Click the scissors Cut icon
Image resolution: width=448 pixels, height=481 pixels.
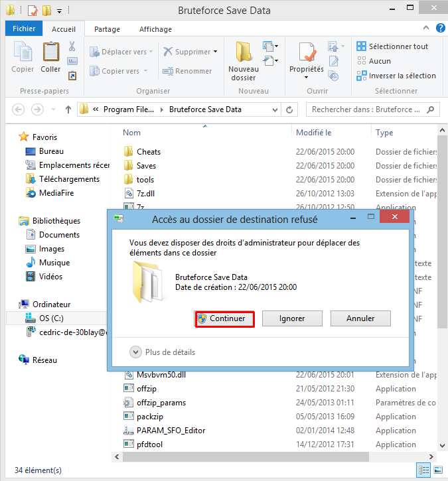click(x=72, y=46)
